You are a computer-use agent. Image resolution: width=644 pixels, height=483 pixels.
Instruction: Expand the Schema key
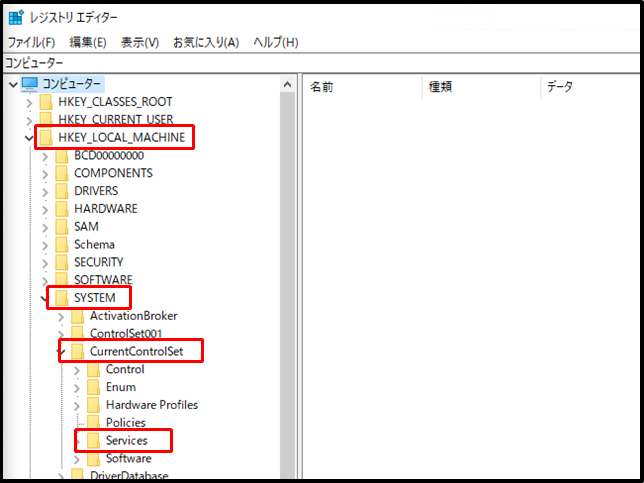pyautogui.click(x=45, y=245)
